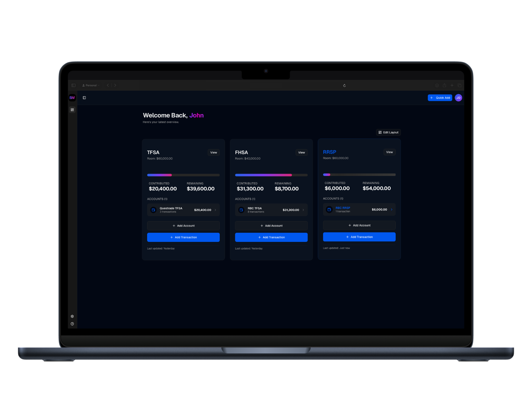Open the Personal profile dropdown

pyautogui.click(x=91, y=85)
